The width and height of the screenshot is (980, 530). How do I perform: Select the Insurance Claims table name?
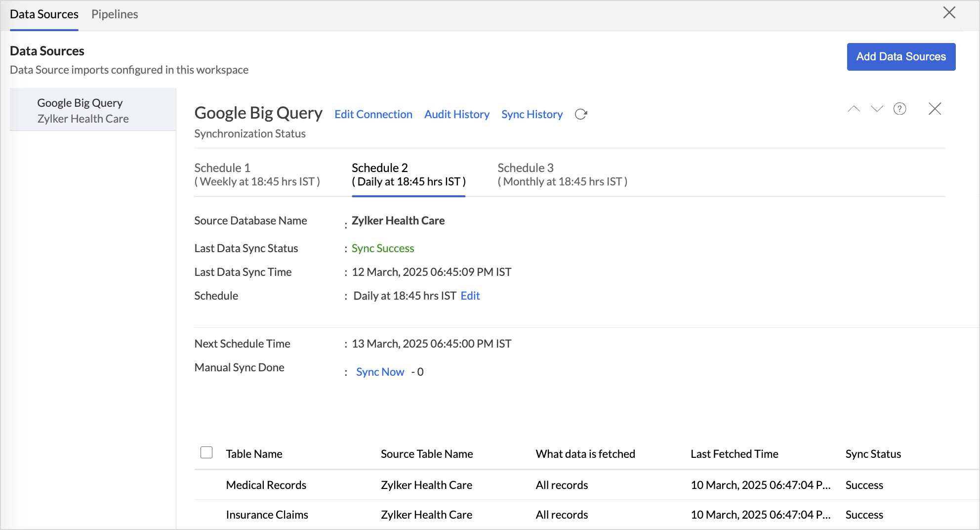(x=267, y=515)
